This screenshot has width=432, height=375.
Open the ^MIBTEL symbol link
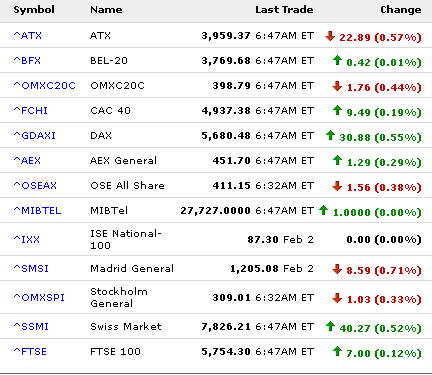pyautogui.click(x=37, y=211)
